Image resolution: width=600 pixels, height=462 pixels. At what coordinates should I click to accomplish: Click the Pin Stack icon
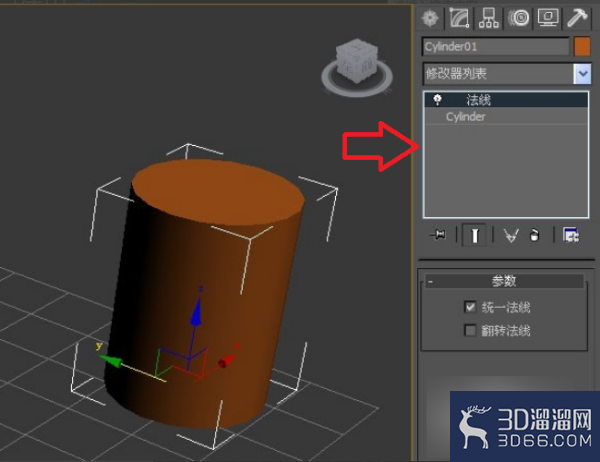pos(438,235)
